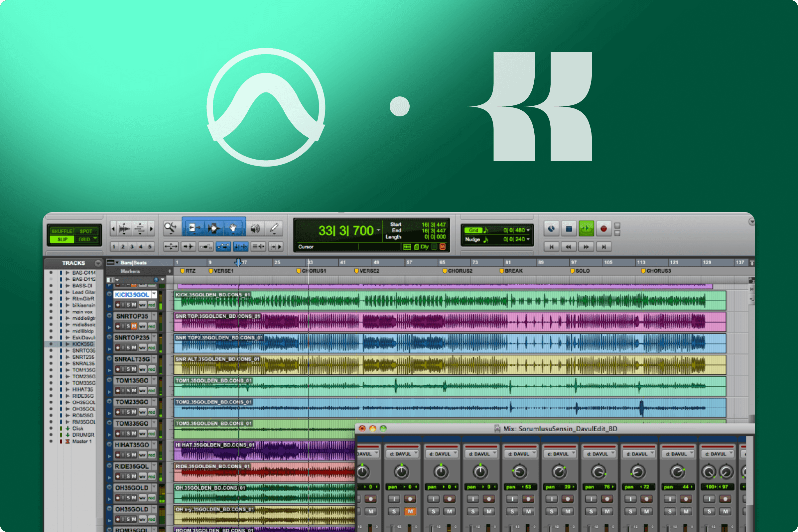798x532 pixels.
Task: Click the Rewind transport button
Action: pos(569,247)
